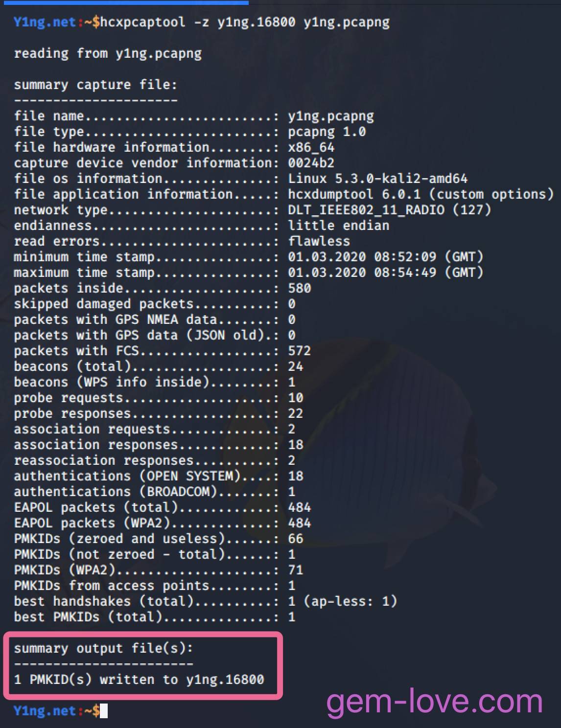Screen dimensions: 561x728
Task: Click the minimum time stamp value
Action: (x=386, y=257)
